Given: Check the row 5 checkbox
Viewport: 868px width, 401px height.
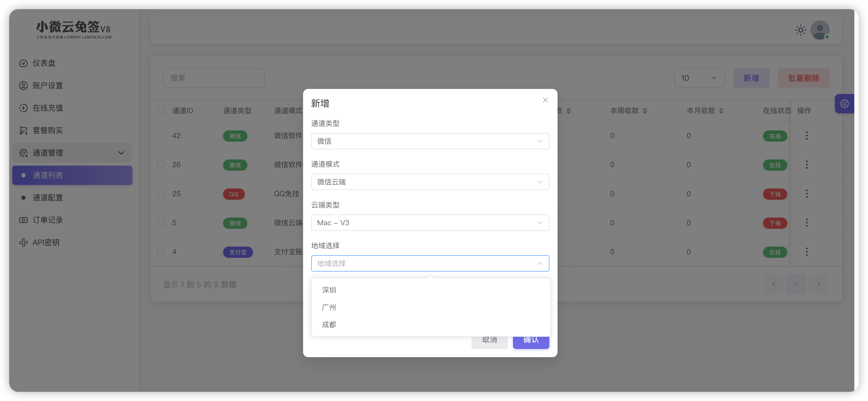Looking at the screenshot, I should coord(160,222).
